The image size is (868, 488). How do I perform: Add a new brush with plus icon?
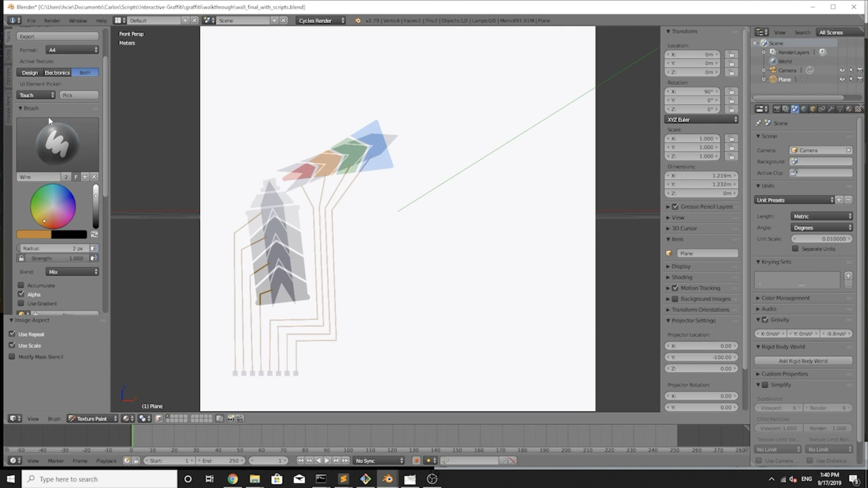click(x=85, y=177)
